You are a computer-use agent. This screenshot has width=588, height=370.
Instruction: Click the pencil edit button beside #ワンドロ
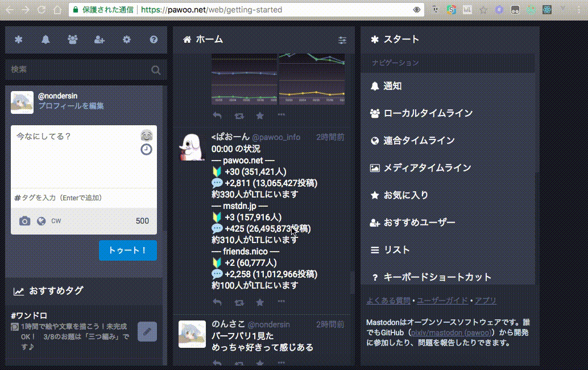147,332
